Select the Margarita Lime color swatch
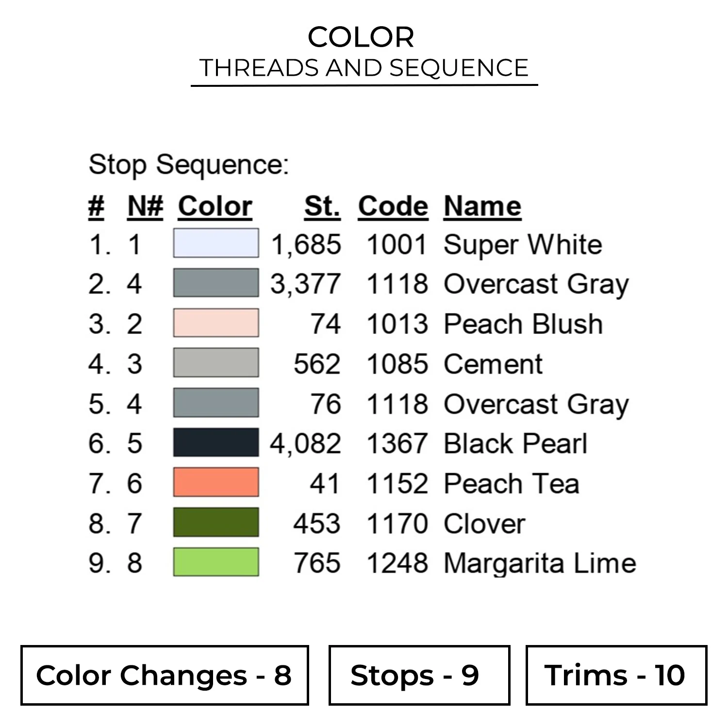728x728 pixels. [x=216, y=563]
